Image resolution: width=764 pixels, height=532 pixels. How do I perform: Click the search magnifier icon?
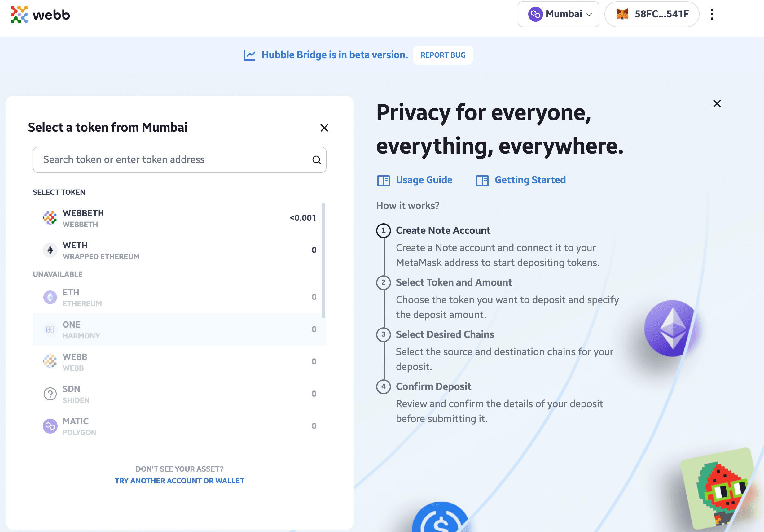pos(316,159)
